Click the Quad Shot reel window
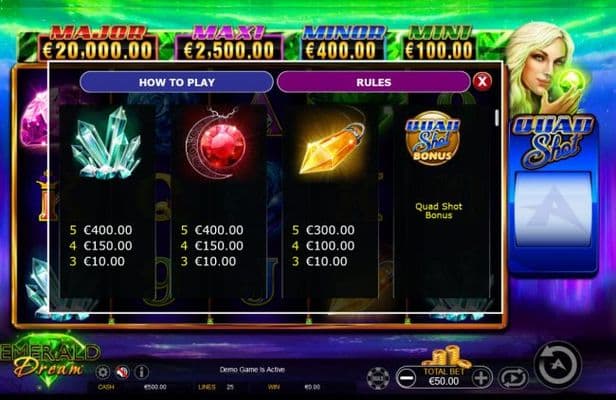This screenshot has width=616, height=400. pyautogui.click(x=553, y=209)
